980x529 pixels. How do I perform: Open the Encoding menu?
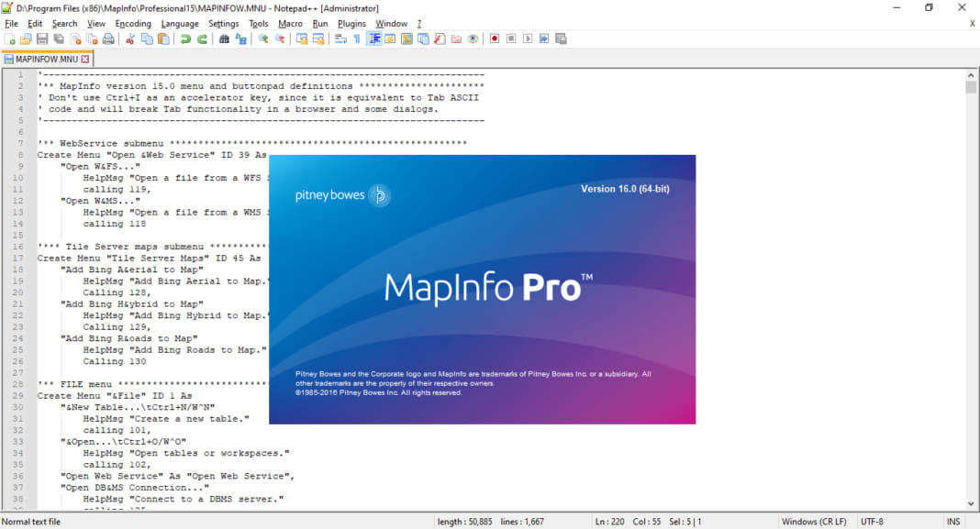[133, 24]
